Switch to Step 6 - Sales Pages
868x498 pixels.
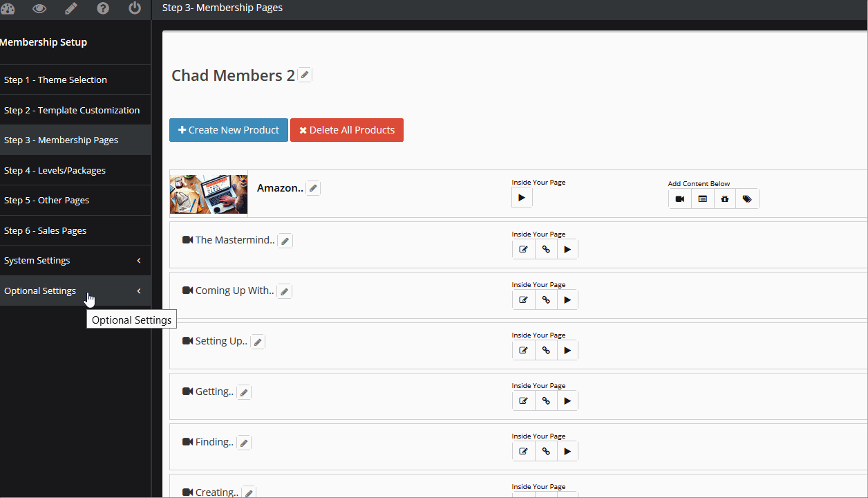[x=46, y=230]
